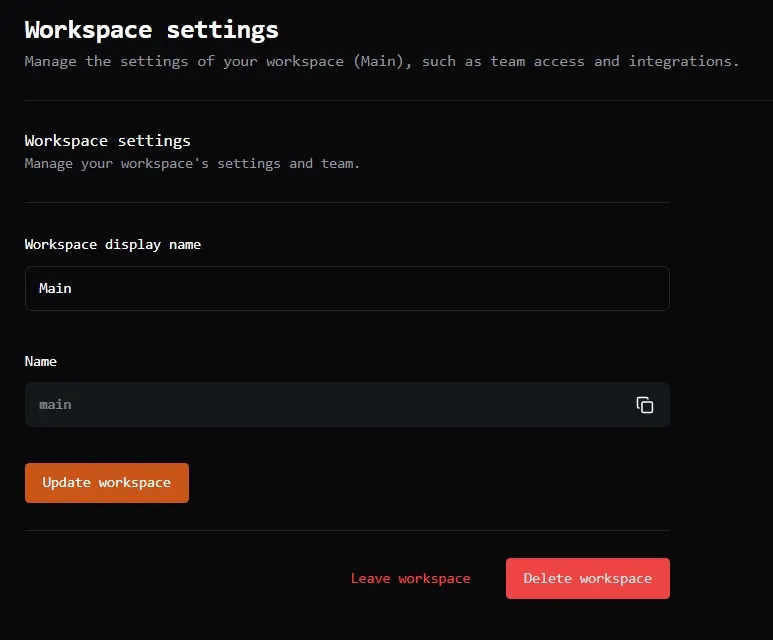Click the description text about team access and integrations
Image resolution: width=773 pixels, height=640 pixels.
click(382, 62)
